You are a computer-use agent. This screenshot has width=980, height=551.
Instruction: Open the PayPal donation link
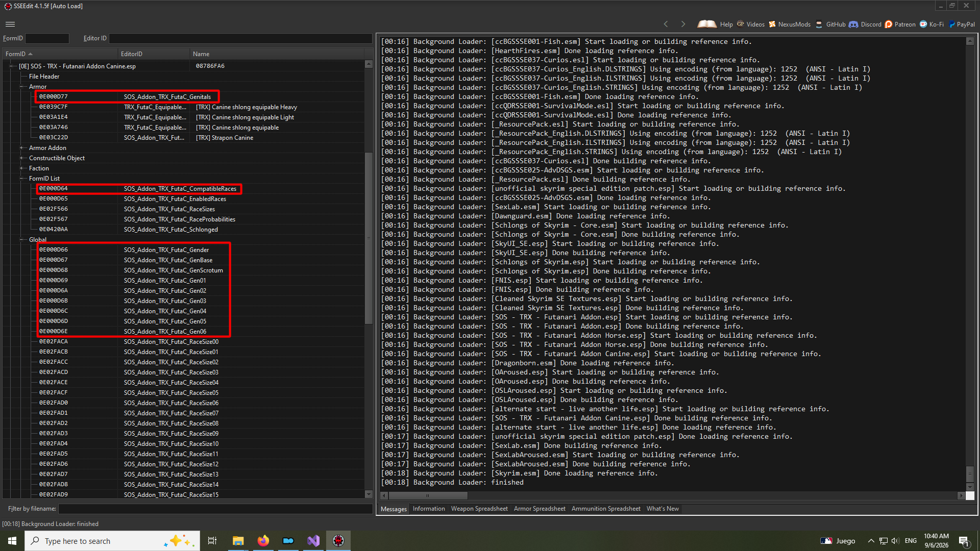coord(962,24)
